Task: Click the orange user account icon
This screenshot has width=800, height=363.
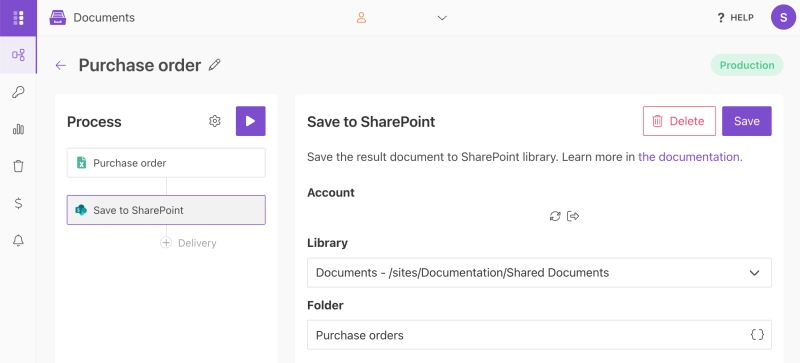Action: (361, 18)
